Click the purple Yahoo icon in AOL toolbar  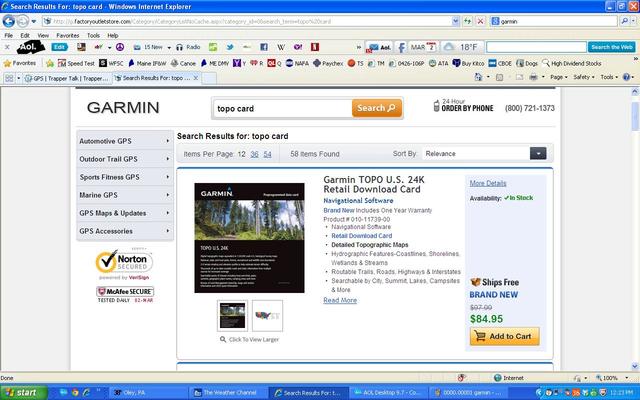(x=298, y=47)
